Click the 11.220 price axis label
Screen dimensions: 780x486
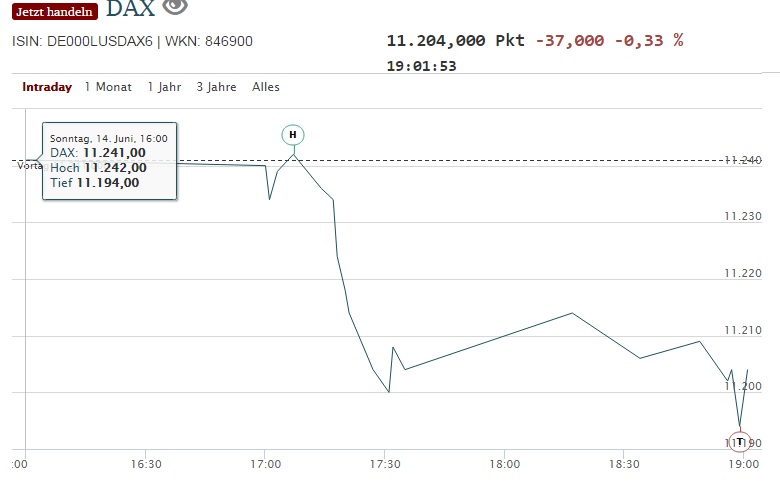(743, 273)
